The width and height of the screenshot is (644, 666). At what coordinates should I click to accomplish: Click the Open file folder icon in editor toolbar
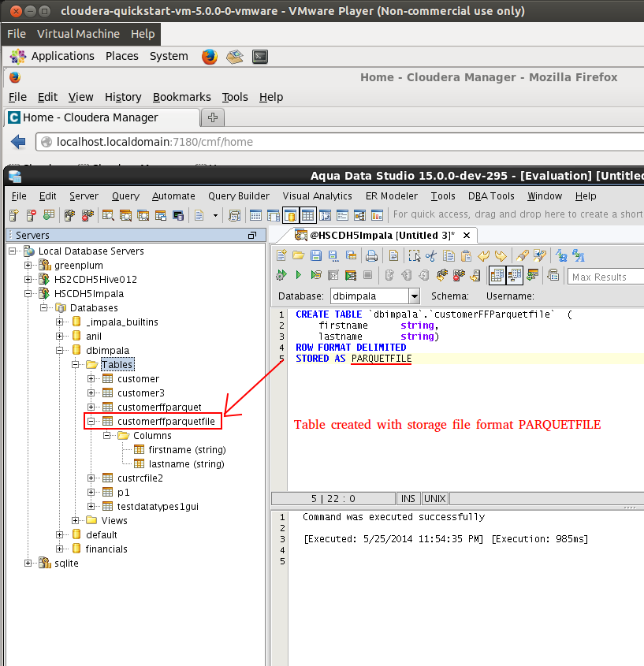[298, 255]
